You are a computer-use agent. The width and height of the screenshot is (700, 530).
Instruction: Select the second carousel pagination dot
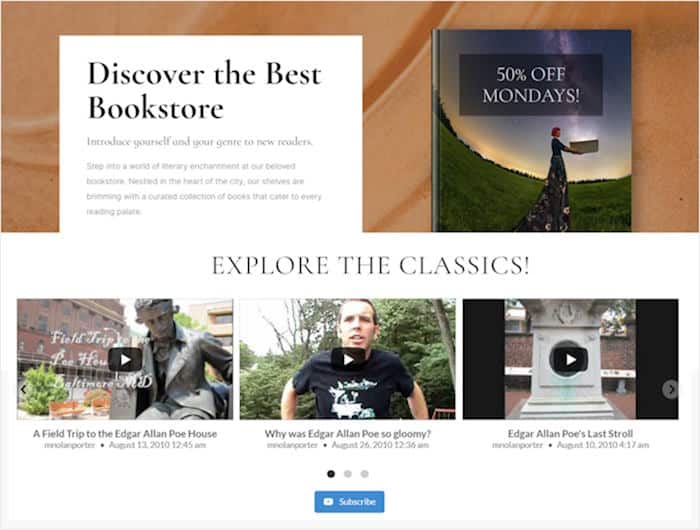(x=348, y=474)
